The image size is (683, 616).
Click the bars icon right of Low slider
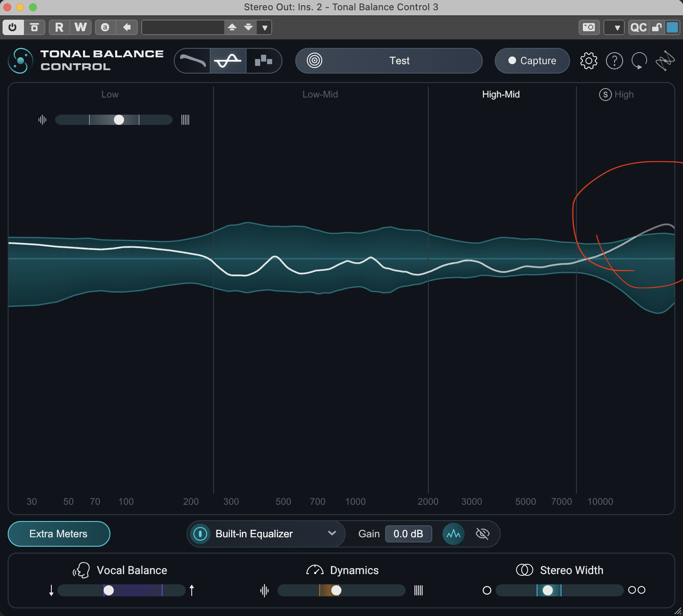pyautogui.click(x=185, y=120)
